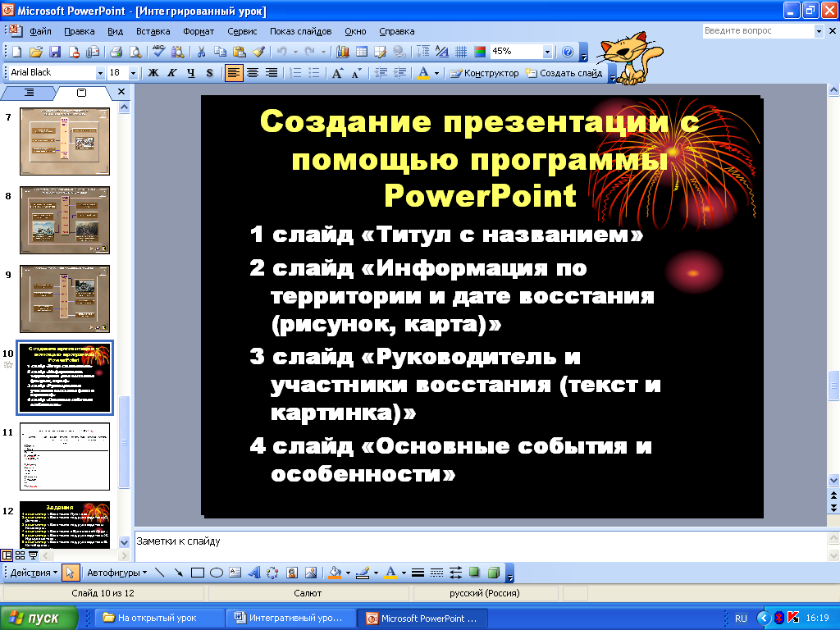840x630 pixels.
Task: Open the пуск Start menu
Action: [x=38, y=618]
